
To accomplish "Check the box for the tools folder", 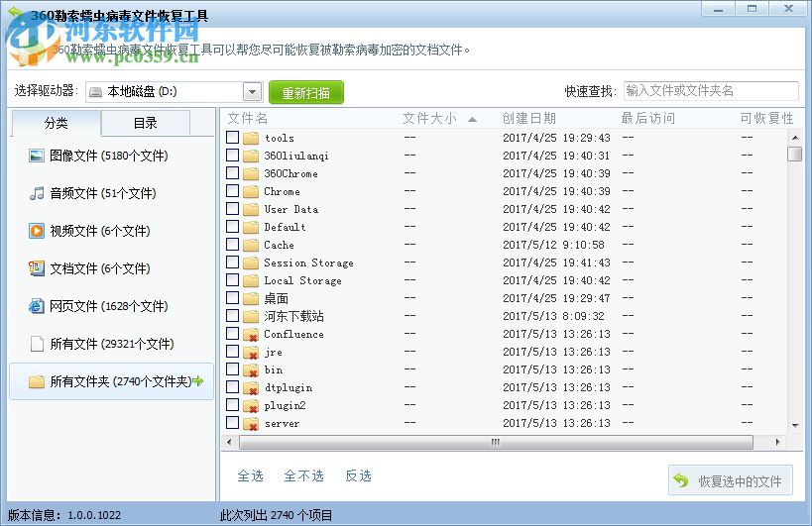I will (x=233, y=137).
